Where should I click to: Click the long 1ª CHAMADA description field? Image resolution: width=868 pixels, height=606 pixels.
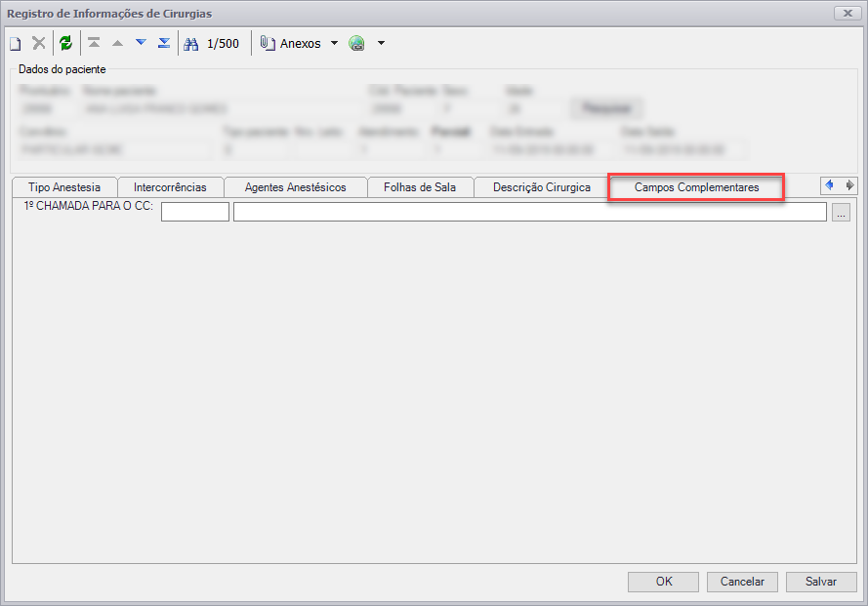pyautogui.click(x=530, y=212)
